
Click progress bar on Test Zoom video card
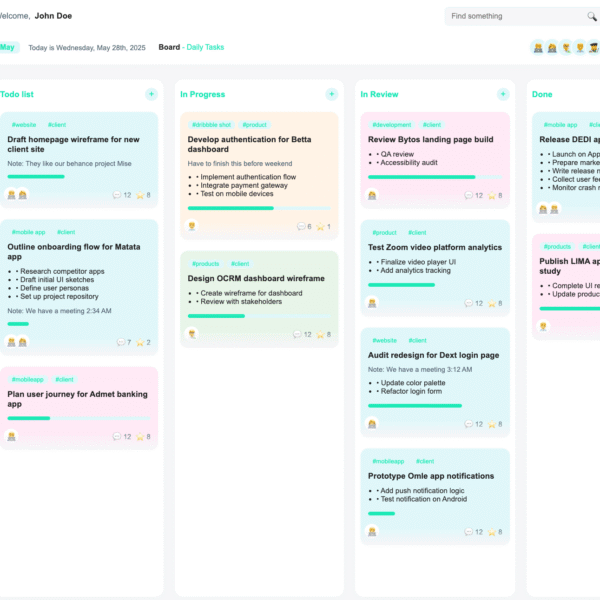click(401, 285)
